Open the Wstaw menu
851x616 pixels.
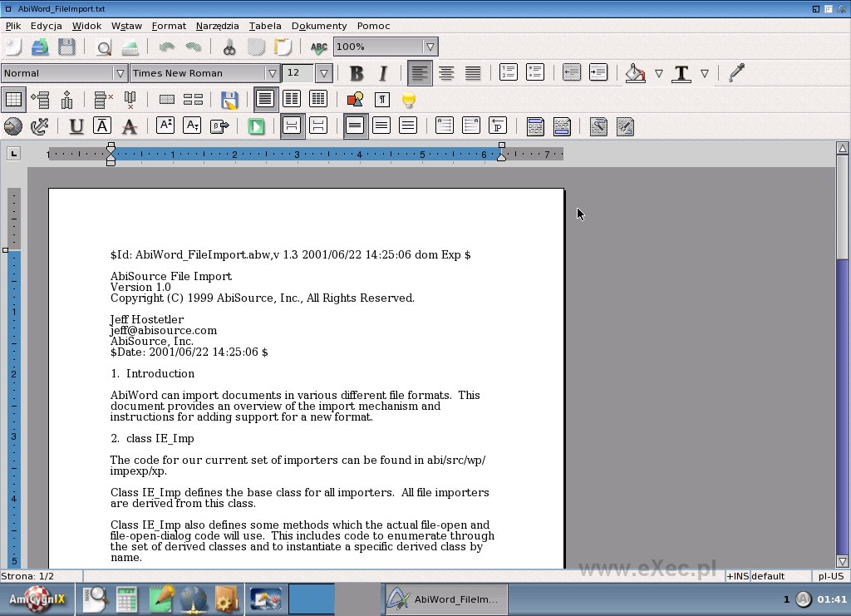pyautogui.click(x=126, y=26)
